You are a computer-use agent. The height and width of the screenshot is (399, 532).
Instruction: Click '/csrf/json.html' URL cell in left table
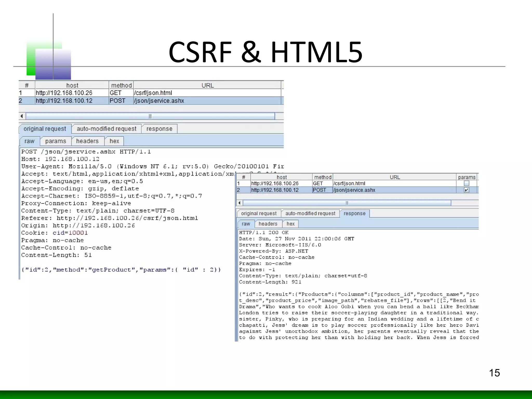208,93
